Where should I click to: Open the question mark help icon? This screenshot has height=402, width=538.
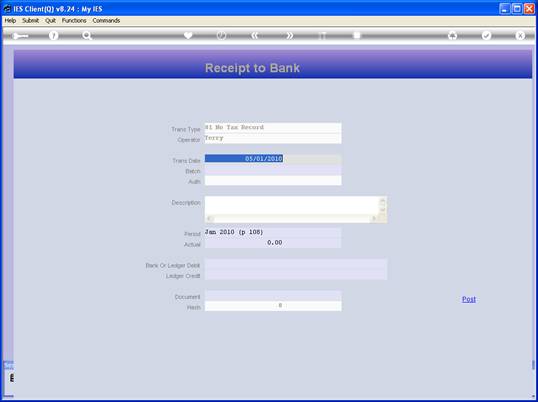tap(53, 36)
